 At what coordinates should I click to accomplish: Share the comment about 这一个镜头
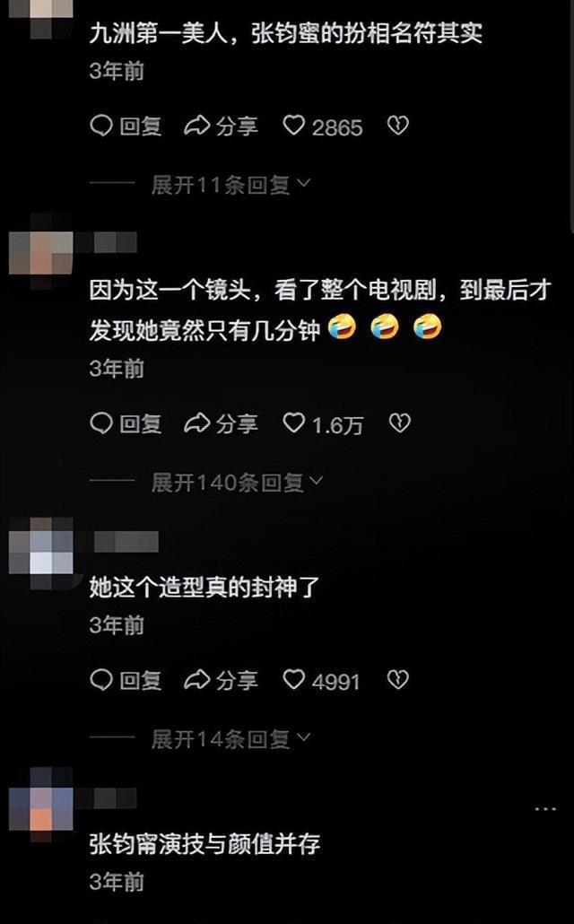pyautogui.click(x=221, y=423)
